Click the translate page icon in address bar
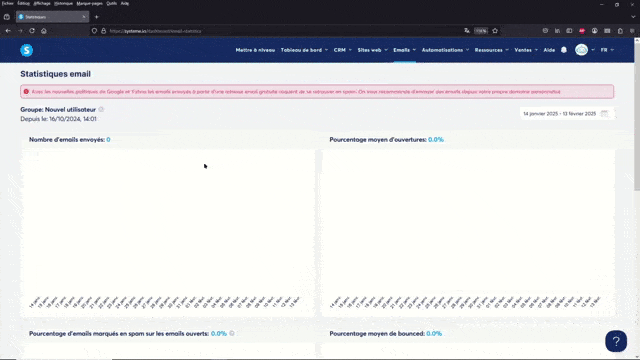The image size is (640, 360). point(467,31)
